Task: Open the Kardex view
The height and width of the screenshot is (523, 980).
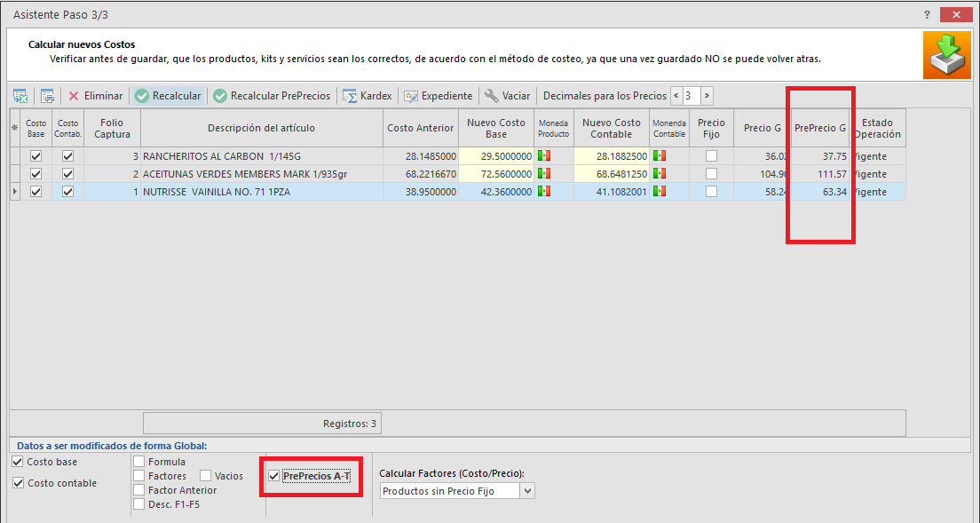Action: tap(367, 96)
